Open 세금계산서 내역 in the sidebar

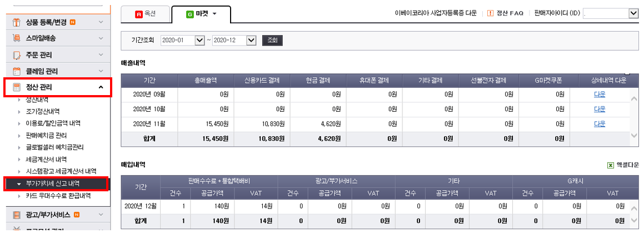[46, 157]
